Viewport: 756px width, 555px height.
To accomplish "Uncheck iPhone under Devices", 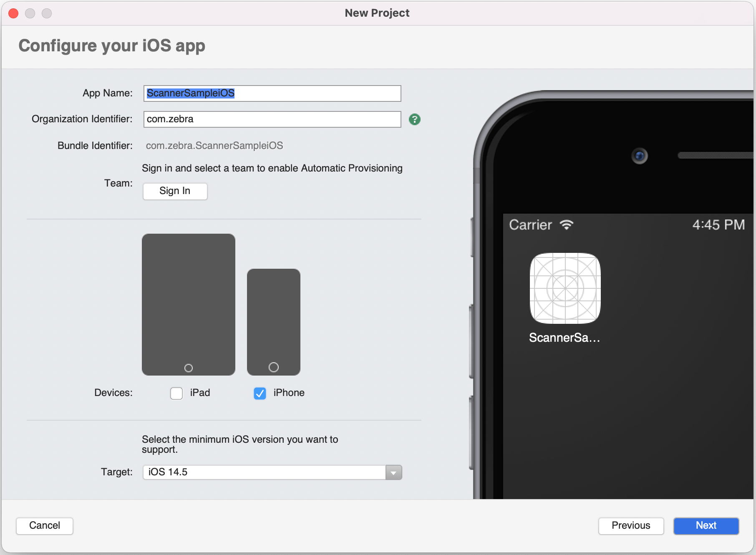I will 260,393.
